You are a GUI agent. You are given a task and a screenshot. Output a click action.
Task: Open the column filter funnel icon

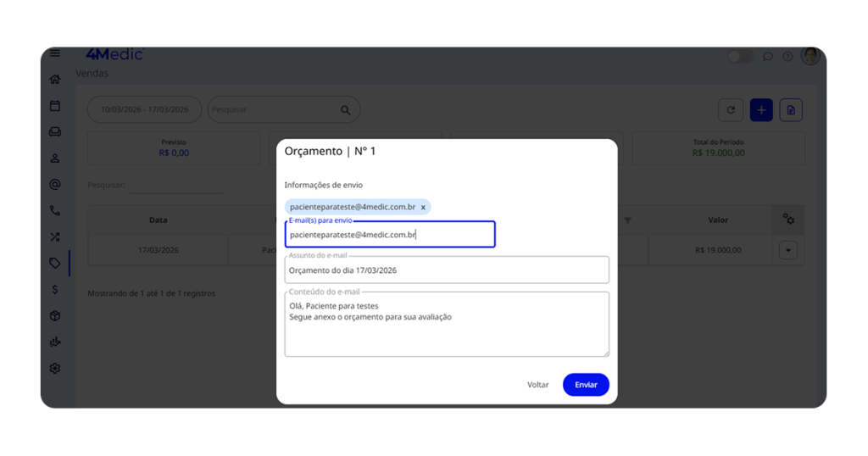pyautogui.click(x=628, y=220)
